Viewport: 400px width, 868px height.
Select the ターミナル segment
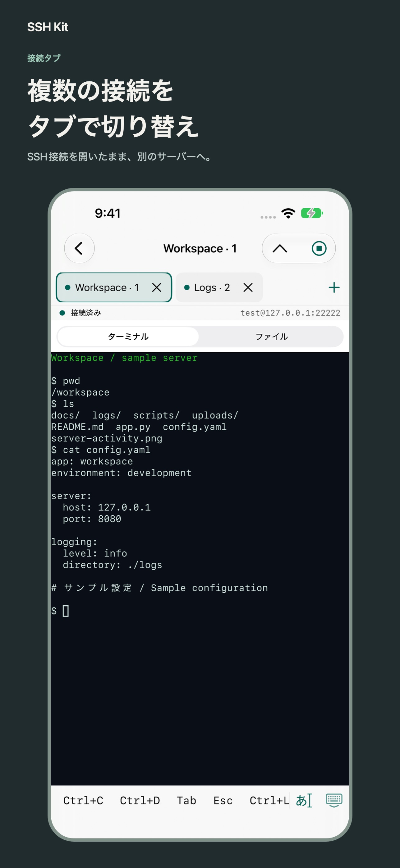point(128,336)
